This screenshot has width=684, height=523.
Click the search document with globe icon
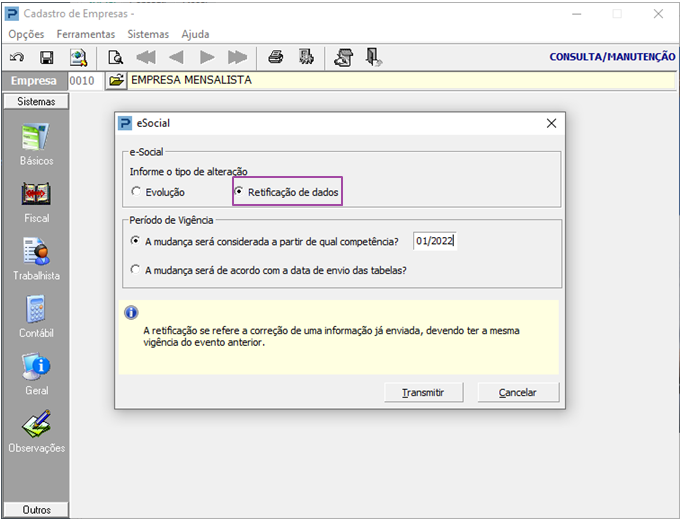point(79,58)
